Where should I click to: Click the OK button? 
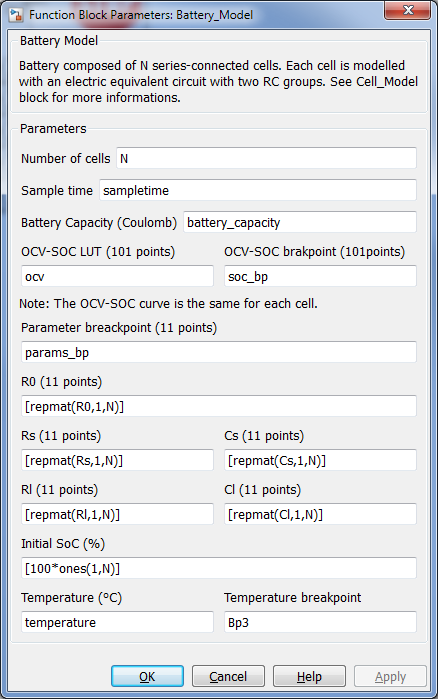[147, 676]
